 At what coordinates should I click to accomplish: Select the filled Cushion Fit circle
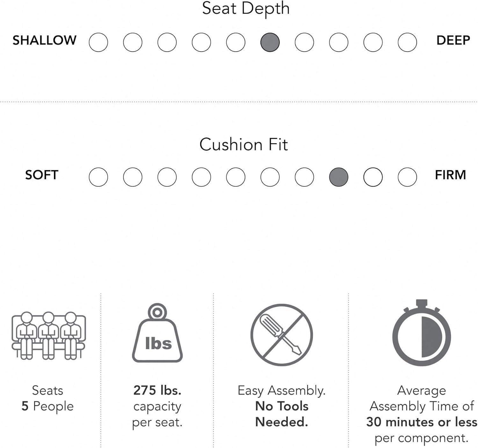(x=338, y=177)
